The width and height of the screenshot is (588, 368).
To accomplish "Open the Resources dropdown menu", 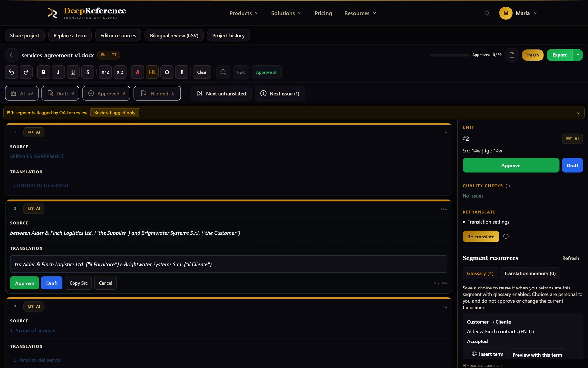I will click(x=360, y=13).
